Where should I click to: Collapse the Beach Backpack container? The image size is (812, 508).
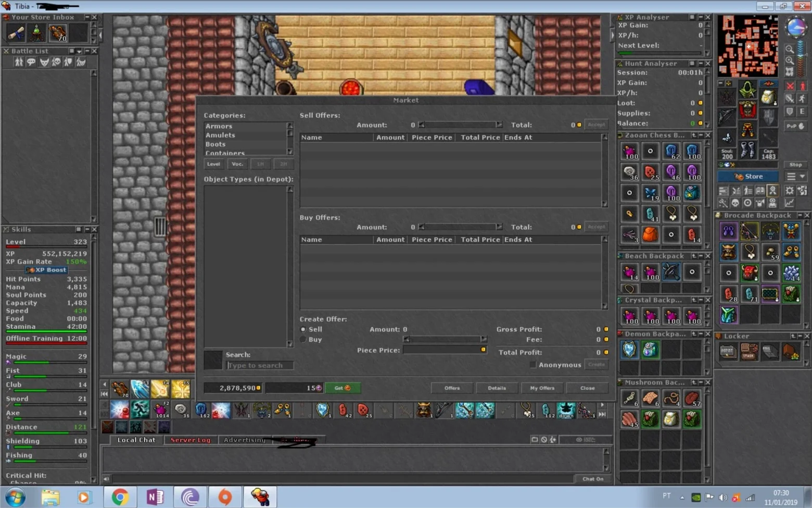pos(701,256)
